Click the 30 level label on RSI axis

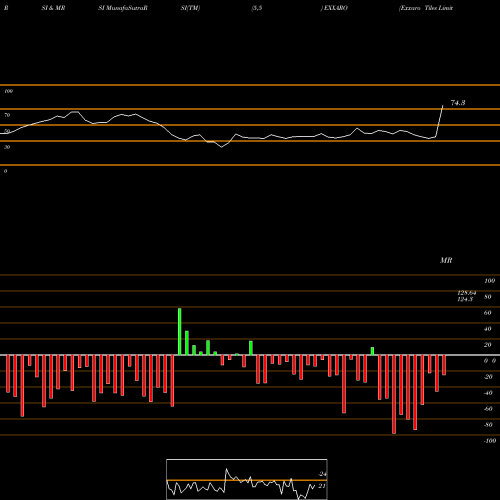click(x=7, y=147)
